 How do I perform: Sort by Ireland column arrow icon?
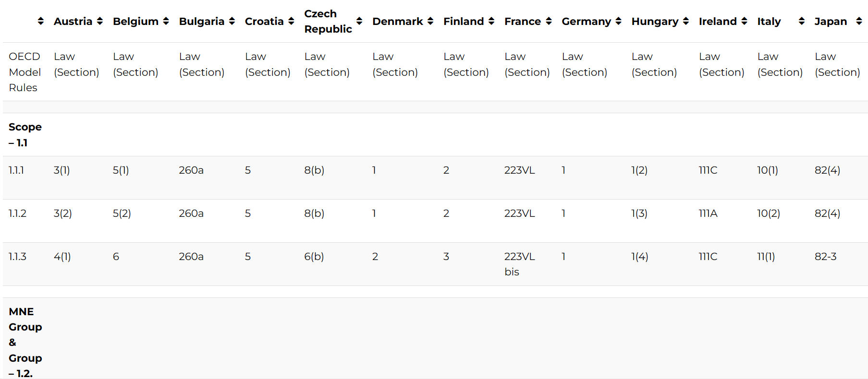745,21
